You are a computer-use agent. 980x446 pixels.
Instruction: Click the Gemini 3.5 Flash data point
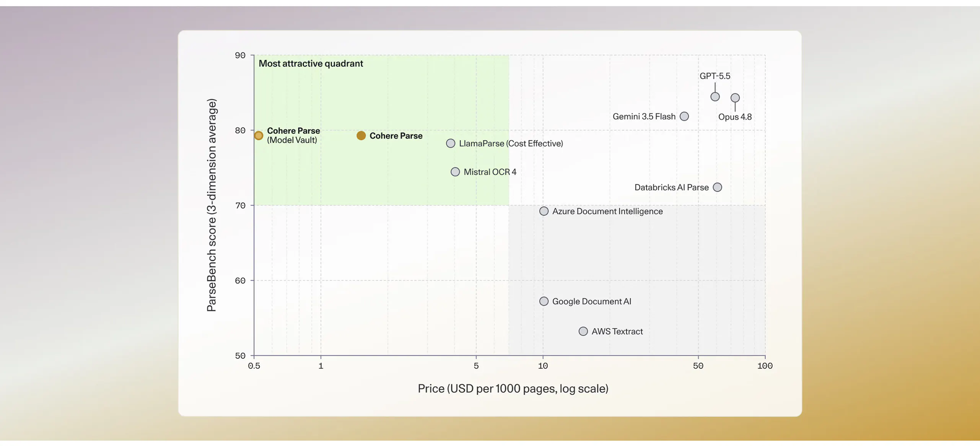click(684, 116)
